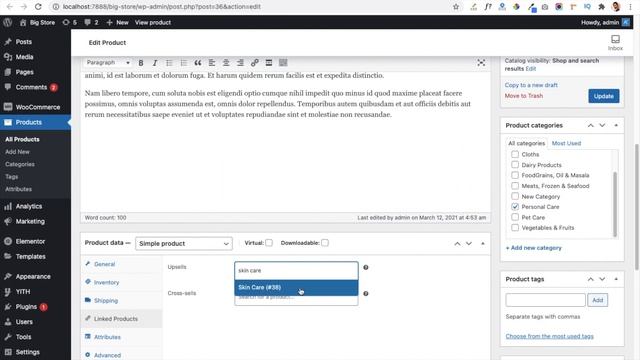Enable the Downloadable checkbox
This screenshot has width=640, height=360.
click(325, 243)
